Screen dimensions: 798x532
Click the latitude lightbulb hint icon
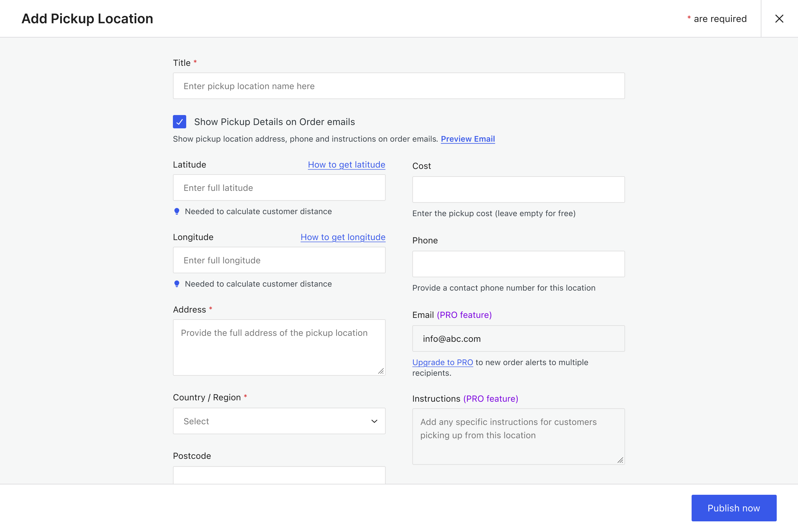pyautogui.click(x=177, y=211)
